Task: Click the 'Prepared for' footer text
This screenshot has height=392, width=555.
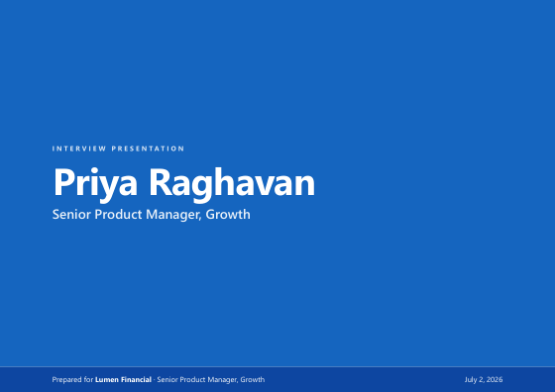Action: pos(72,380)
